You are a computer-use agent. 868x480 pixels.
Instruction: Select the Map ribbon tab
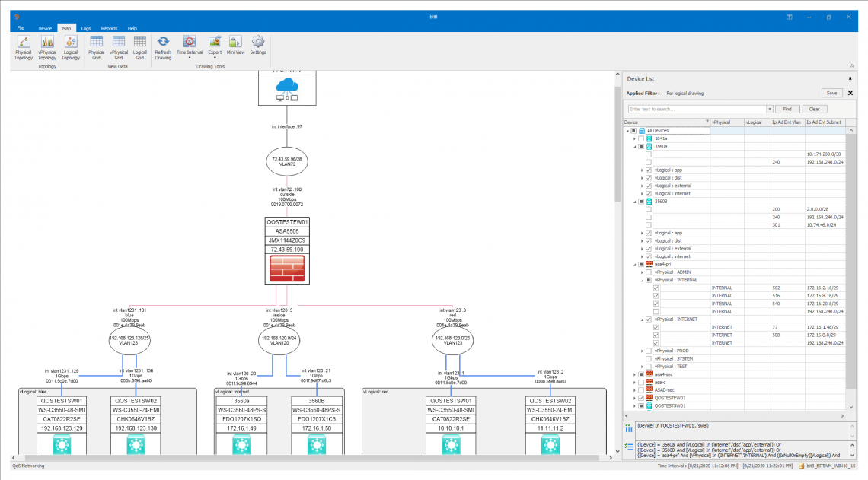[x=66, y=28]
